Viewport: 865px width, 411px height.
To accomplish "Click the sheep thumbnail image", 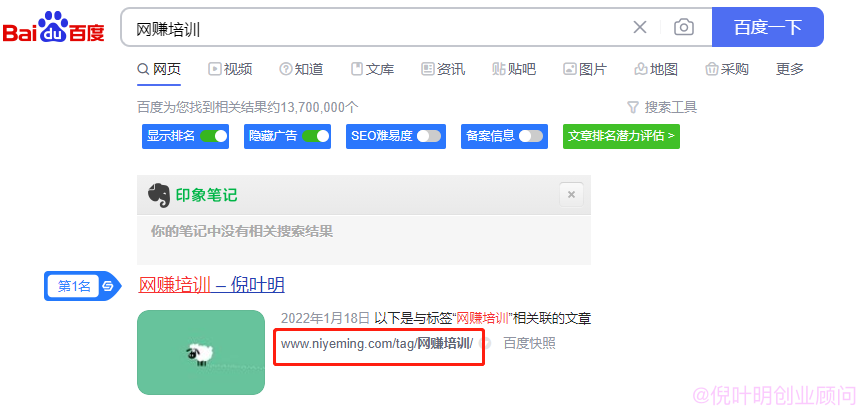I will (x=201, y=353).
